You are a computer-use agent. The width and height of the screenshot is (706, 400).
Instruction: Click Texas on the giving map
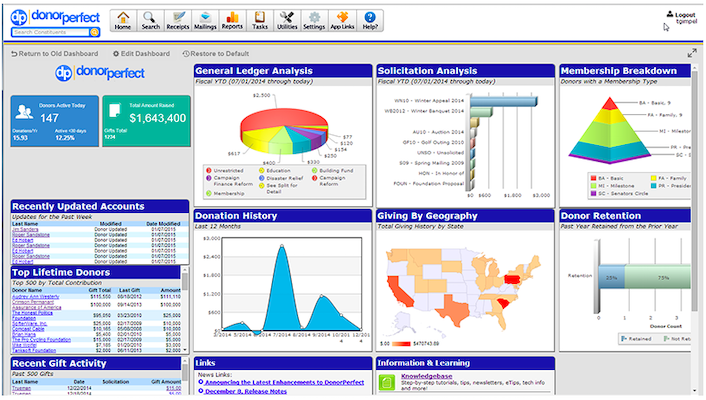coord(455,310)
